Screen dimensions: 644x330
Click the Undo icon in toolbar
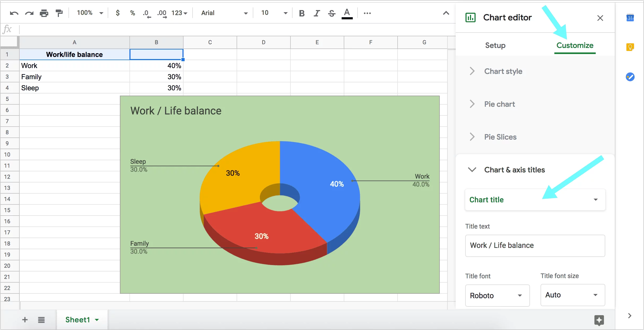coord(14,13)
